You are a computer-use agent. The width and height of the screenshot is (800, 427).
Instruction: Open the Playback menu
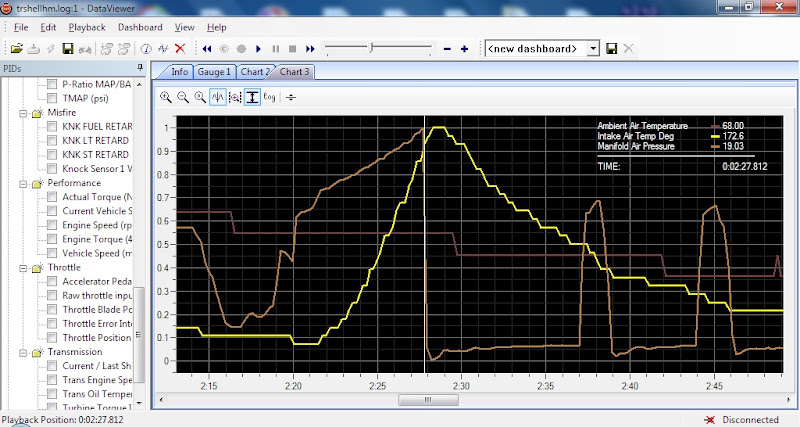click(85, 27)
